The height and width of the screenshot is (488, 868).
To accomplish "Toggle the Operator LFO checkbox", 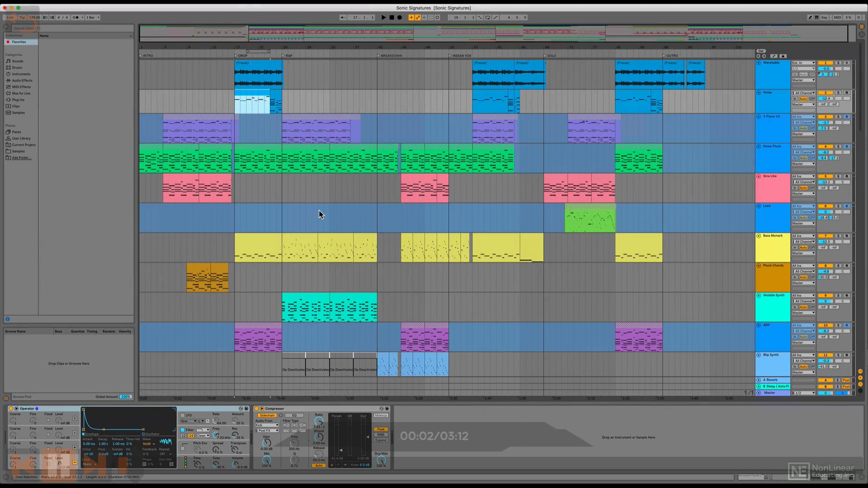I will [x=183, y=415].
